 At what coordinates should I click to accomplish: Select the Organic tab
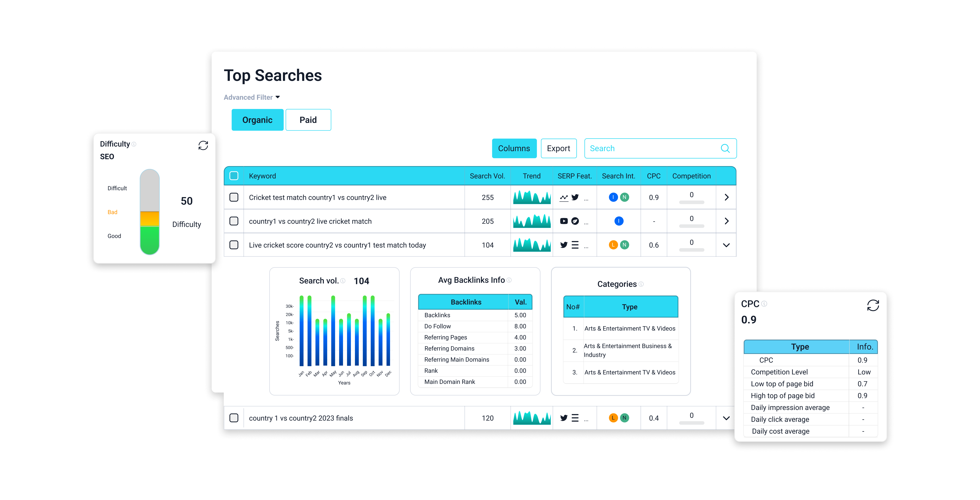257,120
